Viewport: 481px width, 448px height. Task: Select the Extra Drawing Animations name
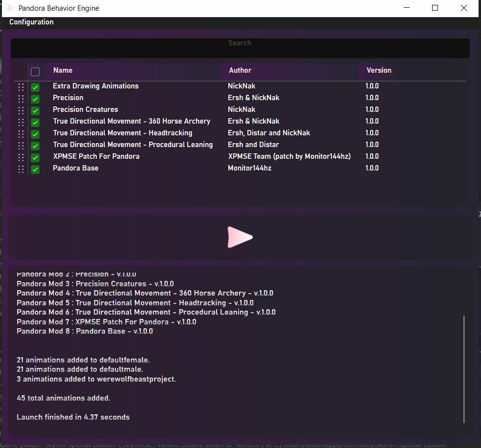tap(96, 86)
